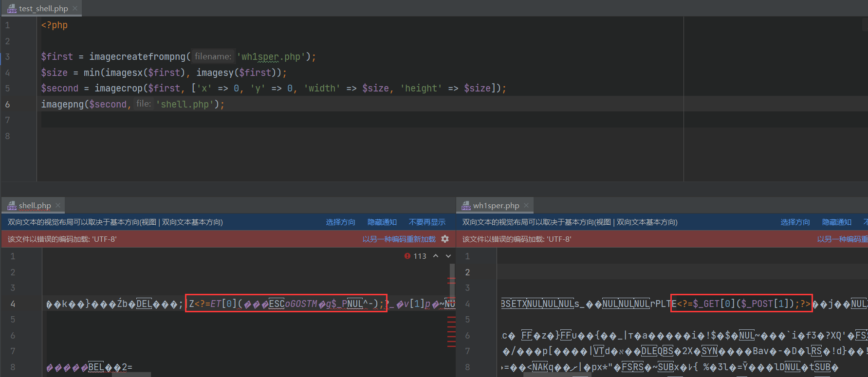This screenshot has height=377, width=868.
Task: Click the imagepng function on line 6
Action: pos(62,104)
